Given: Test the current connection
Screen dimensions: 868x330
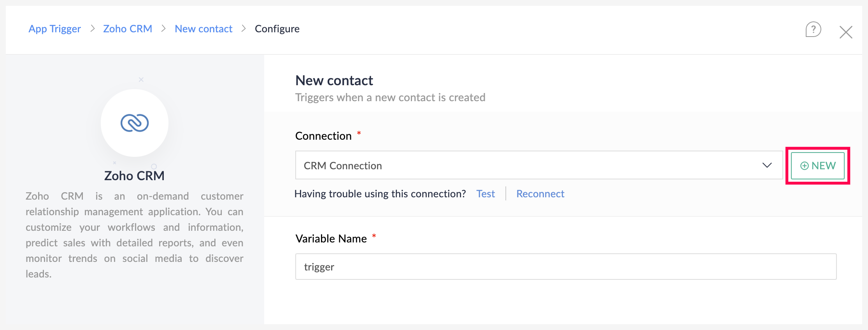Looking at the screenshot, I should (x=486, y=194).
